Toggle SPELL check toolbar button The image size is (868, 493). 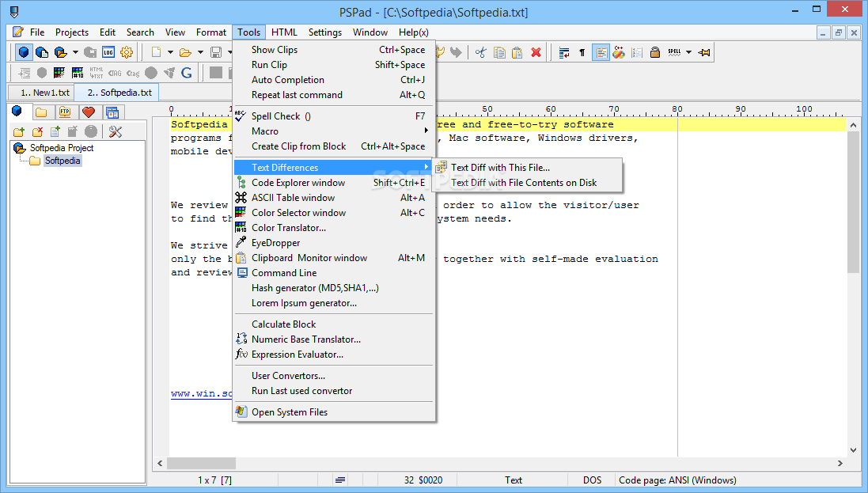[x=674, y=52]
